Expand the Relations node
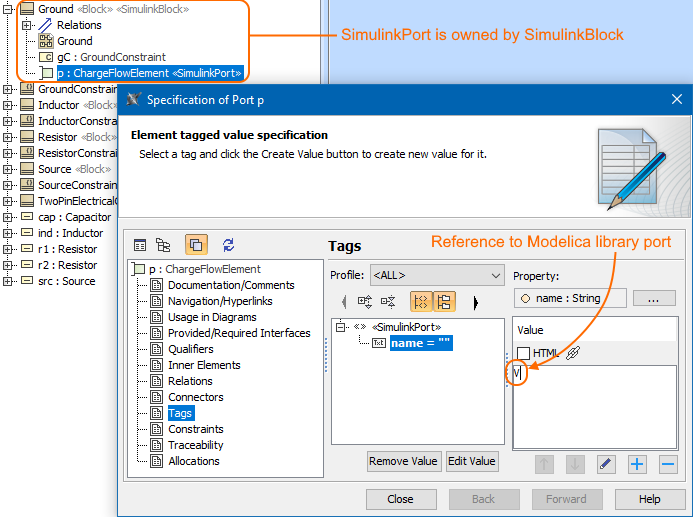The height and width of the screenshot is (517, 693). pyautogui.click(x=26, y=25)
